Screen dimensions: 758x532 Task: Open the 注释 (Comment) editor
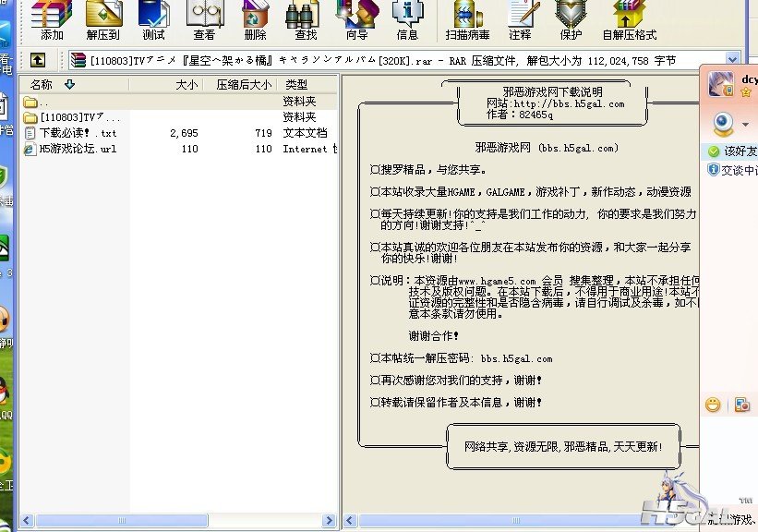tap(520, 19)
